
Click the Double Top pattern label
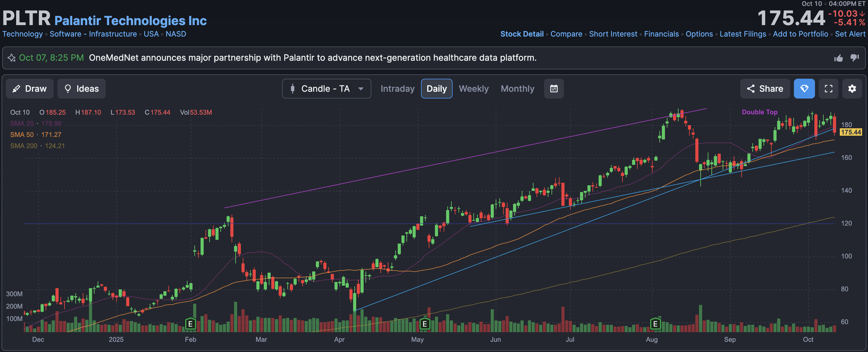click(x=759, y=112)
